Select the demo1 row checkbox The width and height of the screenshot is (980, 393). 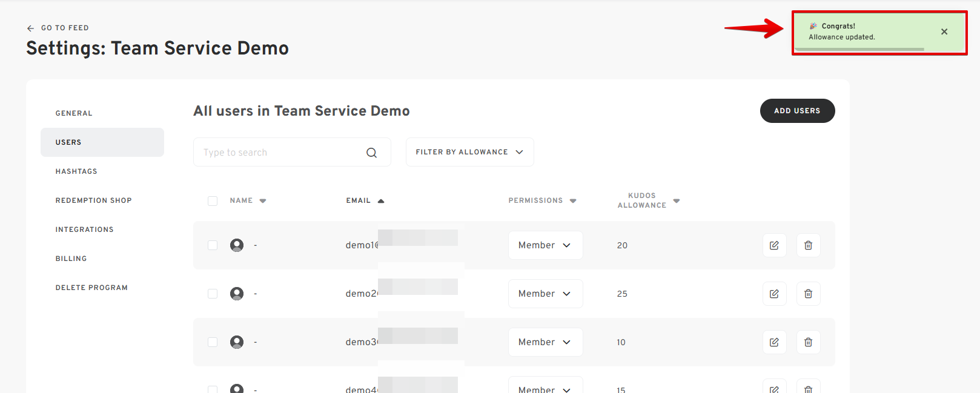pos(213,245)
